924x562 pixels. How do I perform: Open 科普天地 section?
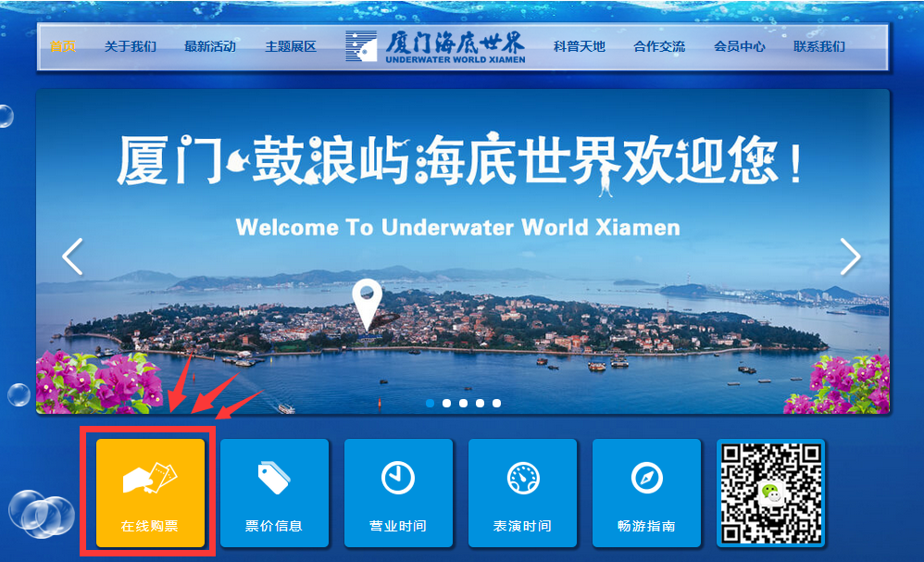coord(580,46)
